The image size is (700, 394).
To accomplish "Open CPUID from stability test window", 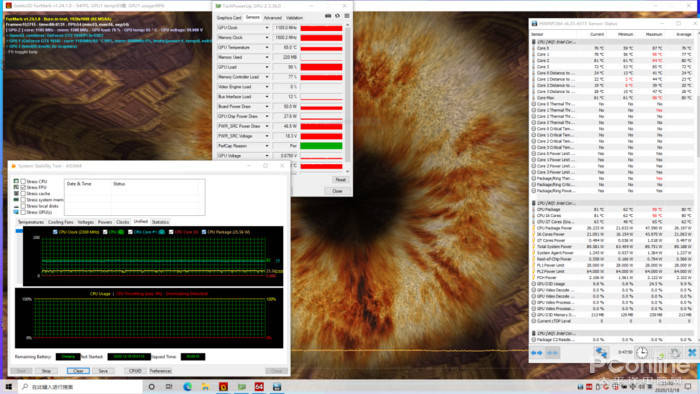I will click(x=135, y=371).
